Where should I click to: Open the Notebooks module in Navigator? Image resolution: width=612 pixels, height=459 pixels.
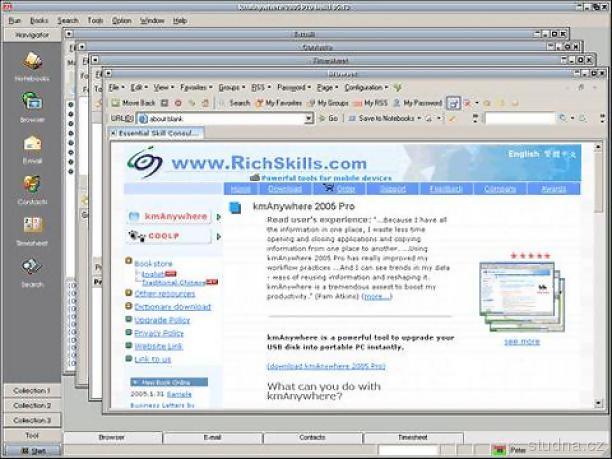(32, 66)
